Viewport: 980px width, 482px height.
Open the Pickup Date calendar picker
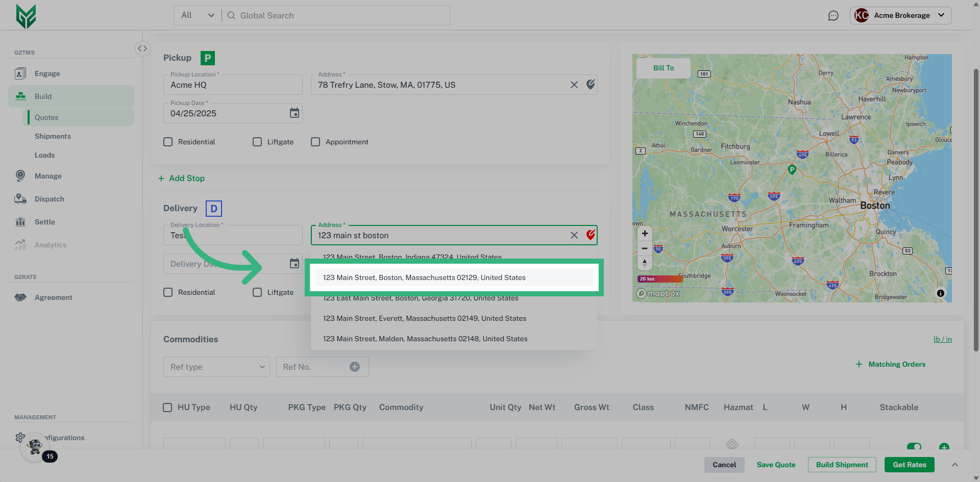[x=295, y=113]
